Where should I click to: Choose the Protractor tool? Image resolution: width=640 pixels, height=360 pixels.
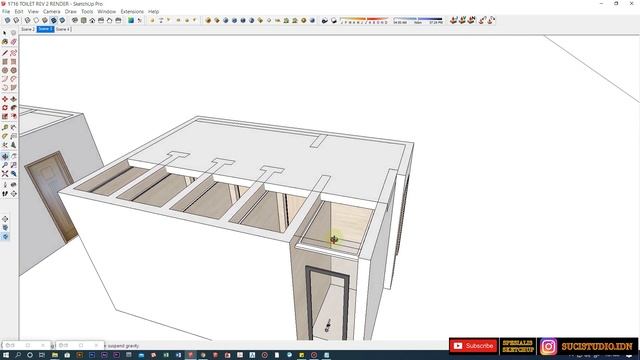pos(5,136)
